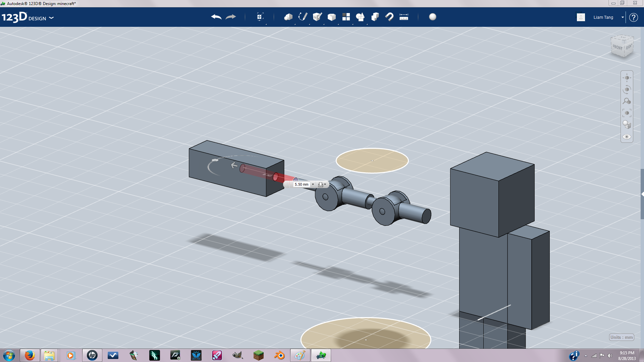644x362 pixels.
Task: Click the FRONT face of view cube
Action: pyautogui.click(x=618, y=47)
